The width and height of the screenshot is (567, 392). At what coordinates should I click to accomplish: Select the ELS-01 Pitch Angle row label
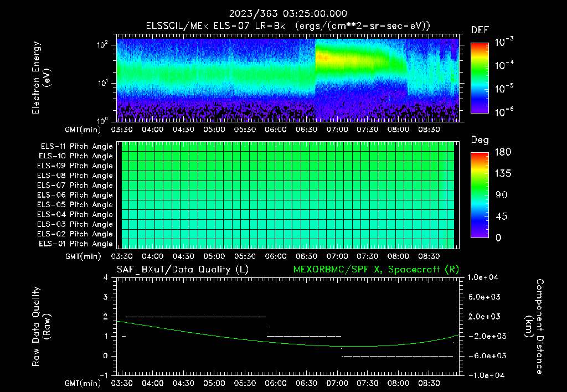(x=76, y=244)
